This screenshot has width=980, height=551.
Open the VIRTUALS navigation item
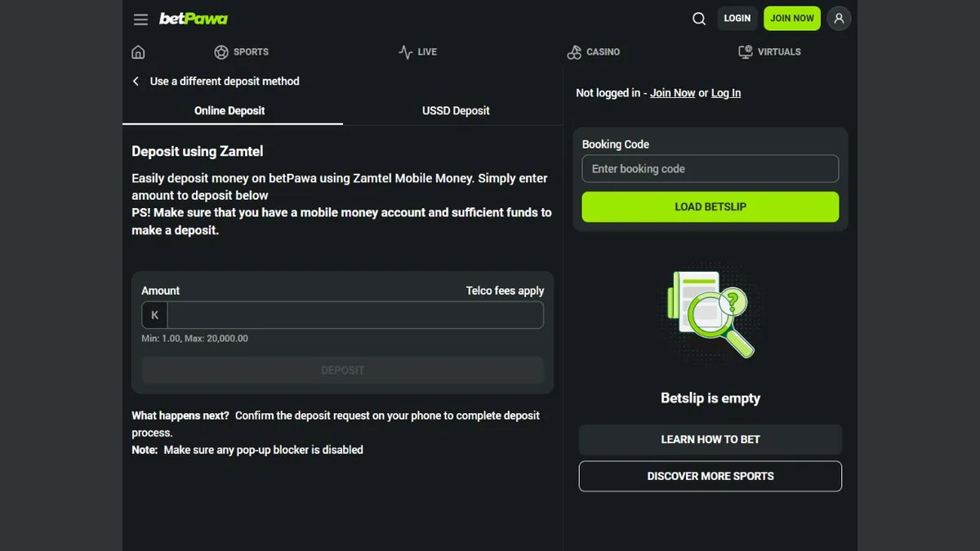pos(769,51)
